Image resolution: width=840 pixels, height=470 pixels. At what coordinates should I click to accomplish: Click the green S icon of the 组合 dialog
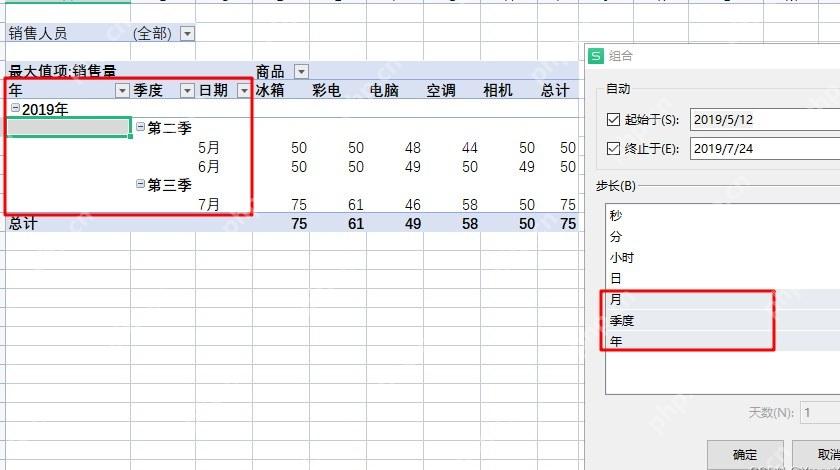(x=596, y=56)
